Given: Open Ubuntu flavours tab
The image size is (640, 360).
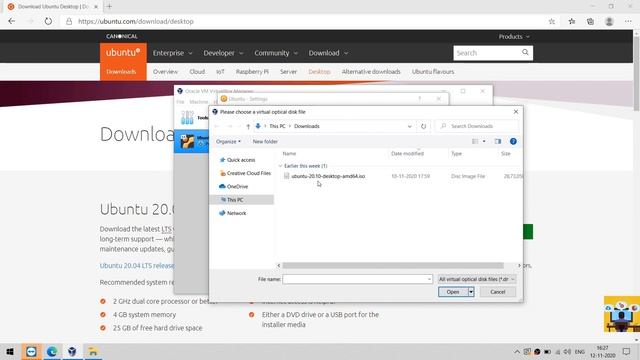Looking at the screenshot, I should tap(433, 72).
